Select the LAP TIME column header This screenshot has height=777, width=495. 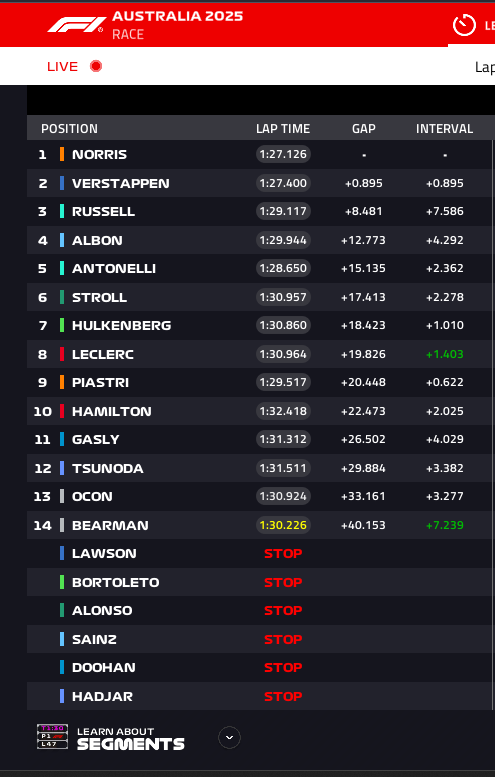[283, 129]
